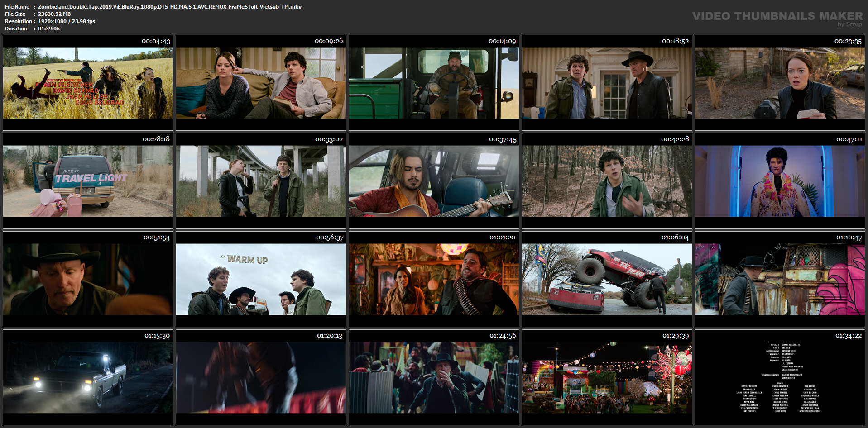Screen dimensions: 868x428
Task: Click the 01:34:22 timestamp label
Action: pyautogui.click(x=849, y=336)
